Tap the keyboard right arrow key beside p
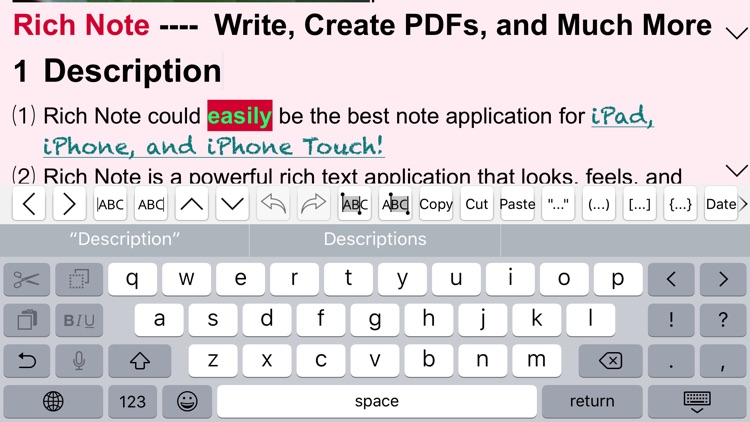750x422 pixels. pos(723,279)
